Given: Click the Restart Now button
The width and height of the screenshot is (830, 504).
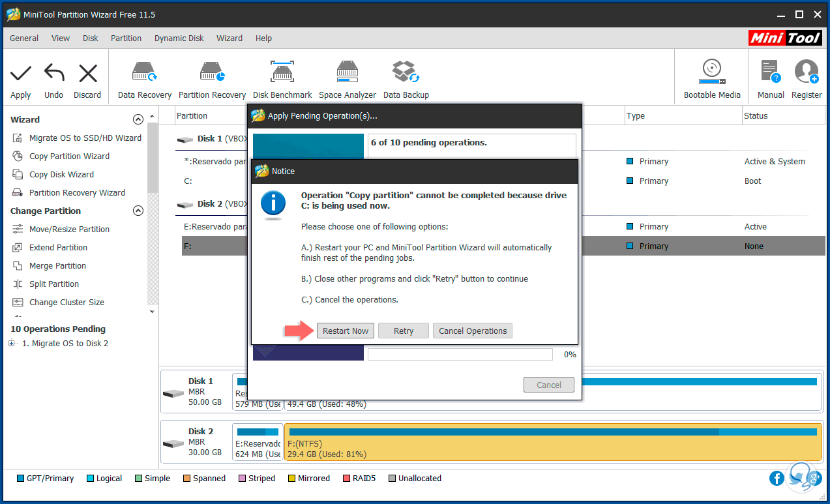Looking at the screenshot, I should (x=346, y=331).
